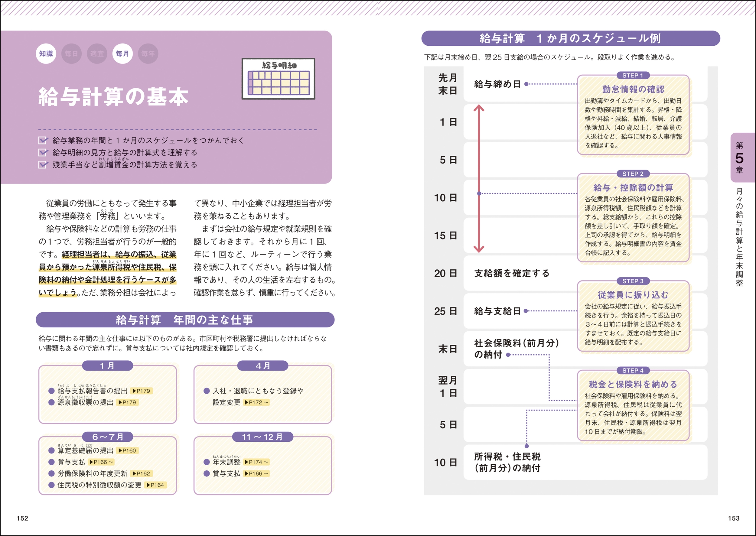The height and width of the screenshot is (536, 756).
Task: Click the 1月 month label
Action: point(107,366)
